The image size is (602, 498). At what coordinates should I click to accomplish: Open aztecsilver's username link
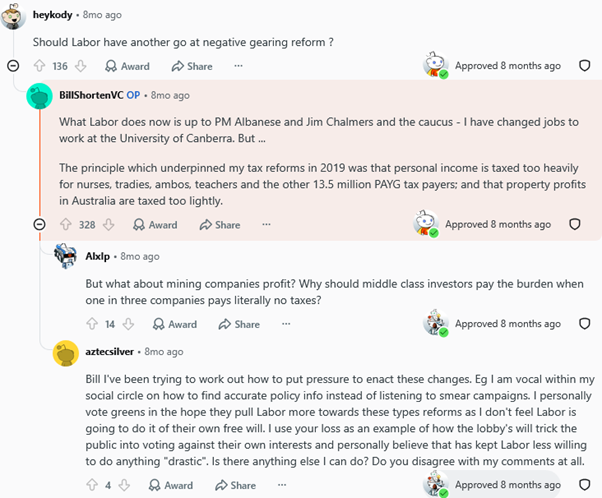(109, 352)
